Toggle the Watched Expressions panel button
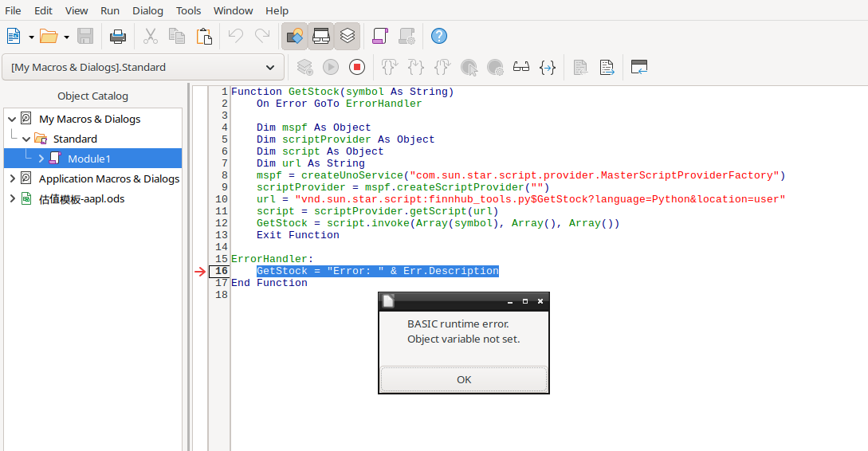 point(321,36)
